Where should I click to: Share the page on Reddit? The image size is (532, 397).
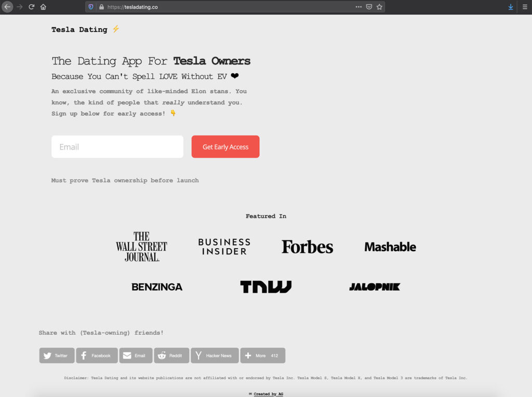click(171, 355)
